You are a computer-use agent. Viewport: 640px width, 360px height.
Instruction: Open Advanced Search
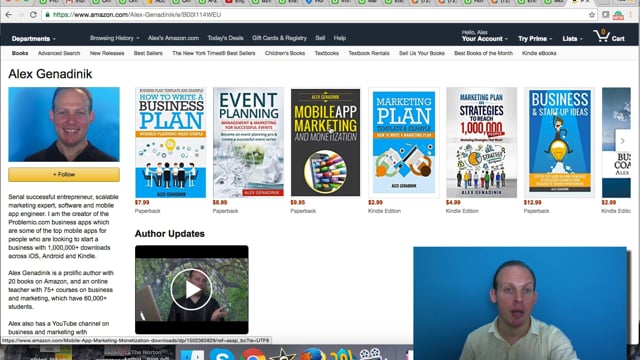pos(59,53)
